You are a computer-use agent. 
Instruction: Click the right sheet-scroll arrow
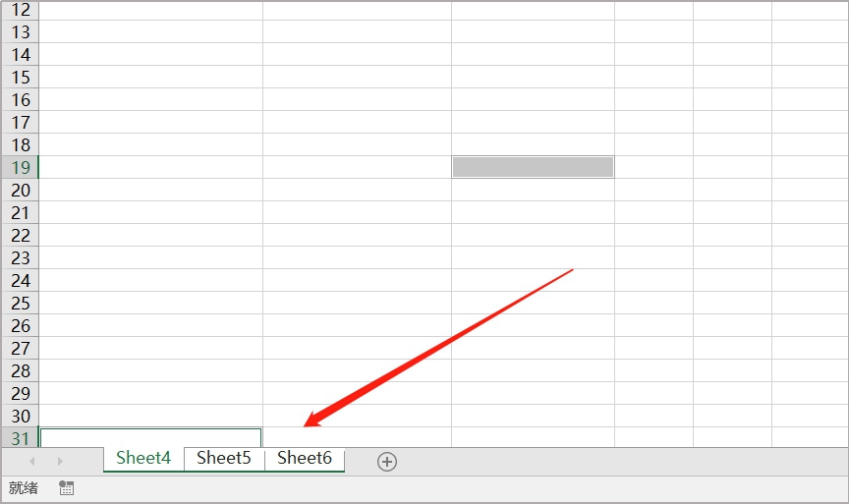coord(60,461)
